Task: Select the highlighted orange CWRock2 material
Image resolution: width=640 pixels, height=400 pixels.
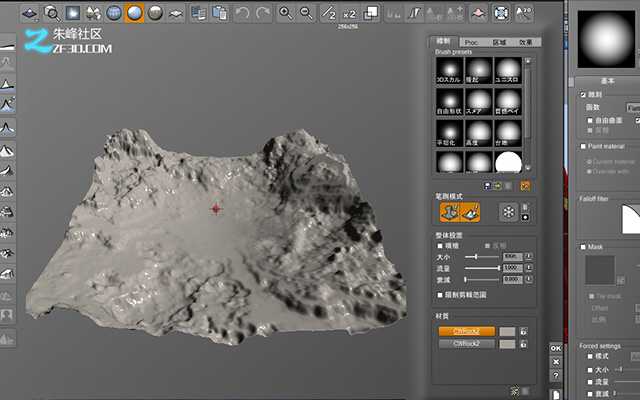Action: (467, 331)
